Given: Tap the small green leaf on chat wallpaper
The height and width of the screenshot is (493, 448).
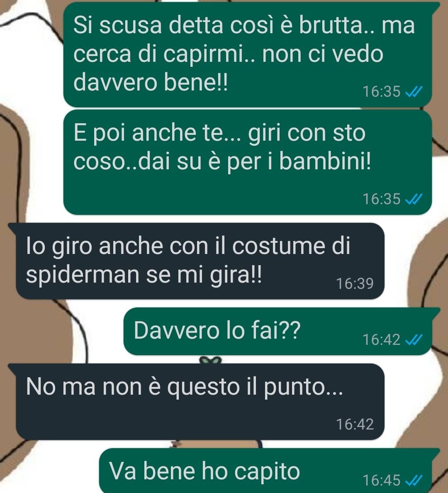Looking at the screenshot, I should 211,360.
